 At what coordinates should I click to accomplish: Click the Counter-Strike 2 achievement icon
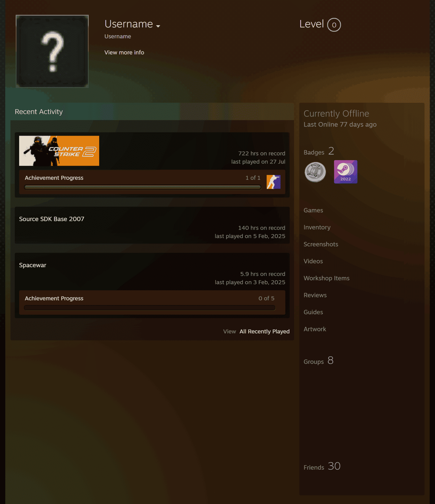[273, 182]
